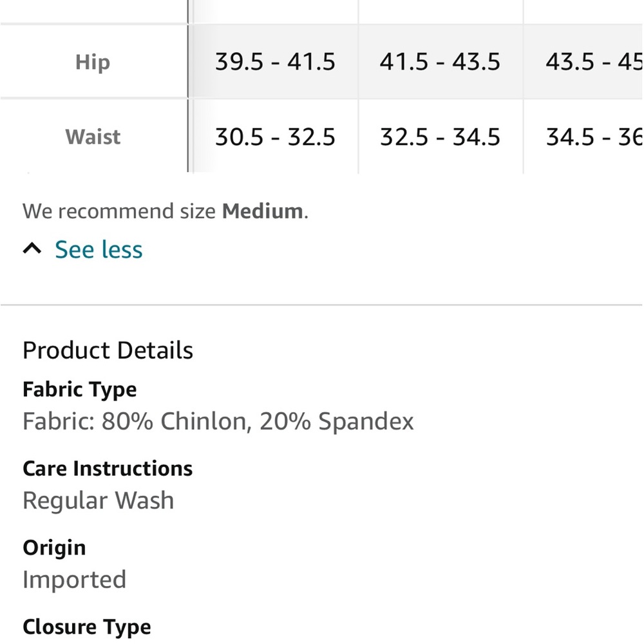This screenshot has width=644, height=644.
Task: Click waist cell 32.5 - 34.5
Action: (x=440, y=137)
